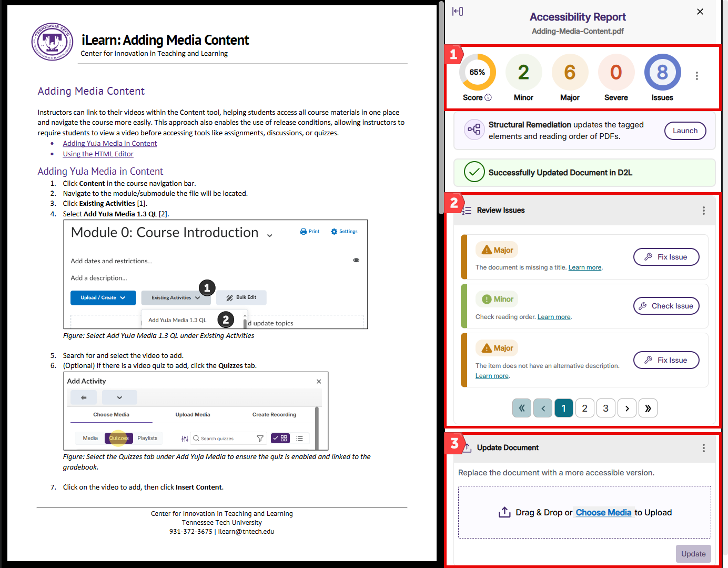Go to page 2 of issues
This screenshot has height=568, width=728.
coord(584,408)
